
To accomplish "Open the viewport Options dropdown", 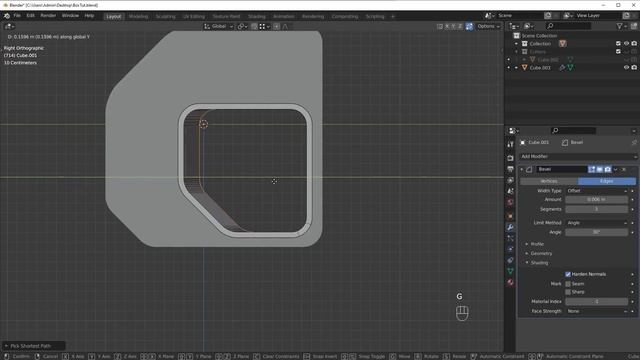I will coord(489,27).
